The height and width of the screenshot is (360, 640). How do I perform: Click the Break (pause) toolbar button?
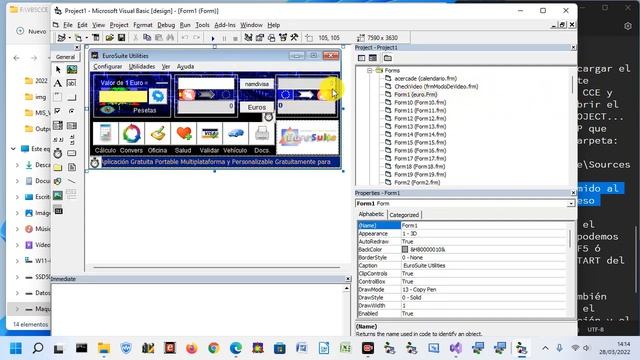[x=224, y=38]
